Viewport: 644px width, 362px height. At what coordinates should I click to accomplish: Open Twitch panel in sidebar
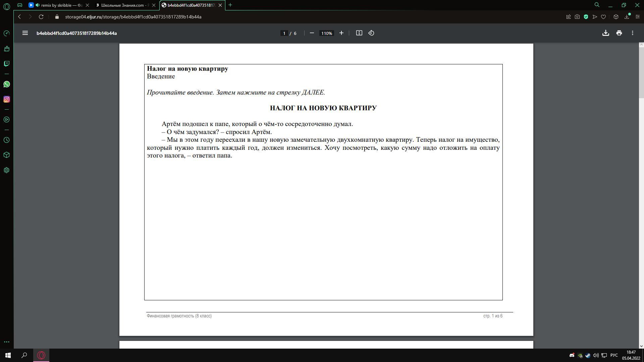(6, 64)
